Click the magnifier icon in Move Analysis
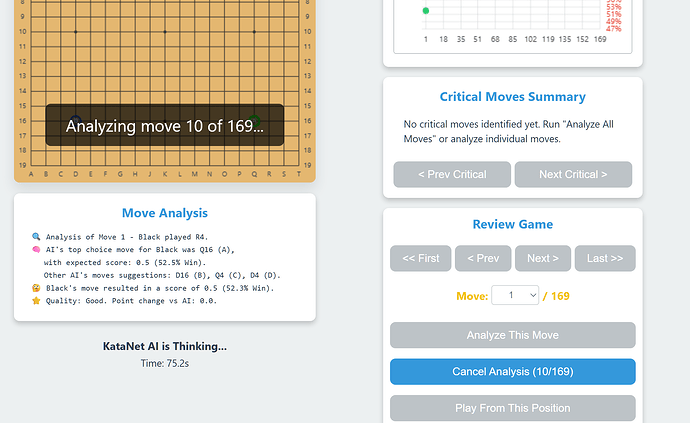 pyautogui.click(x=36, y=237)
